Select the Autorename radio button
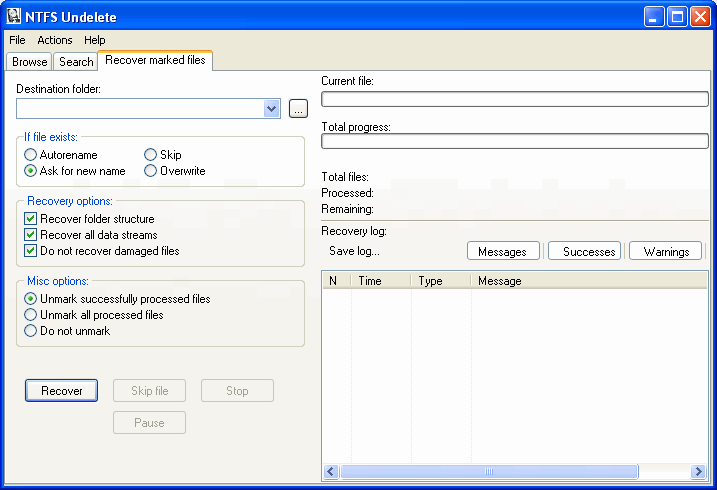The width and height of the screenshot is (717, 490). (x=61, y=155)
